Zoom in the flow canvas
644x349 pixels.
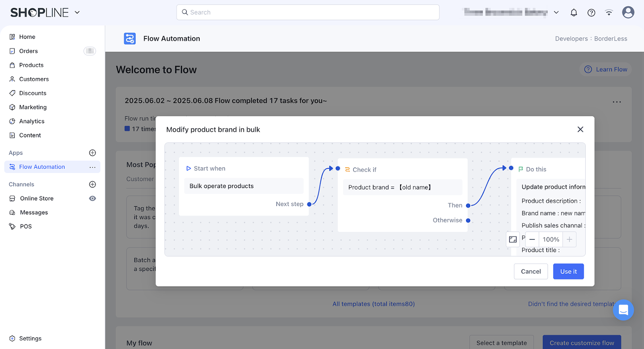click(x=569, y=240)
